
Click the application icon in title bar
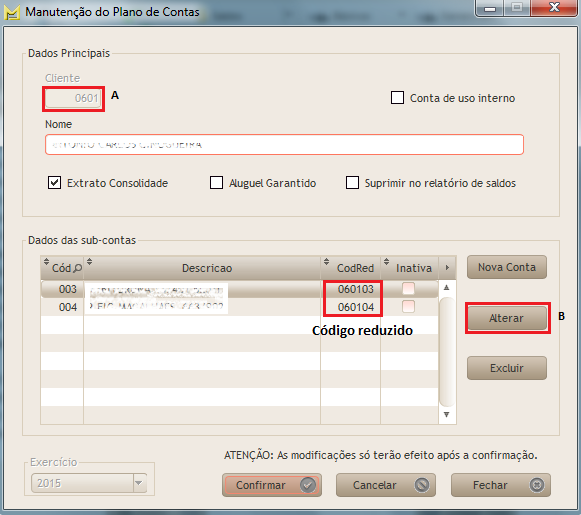(x=11, y=12)
